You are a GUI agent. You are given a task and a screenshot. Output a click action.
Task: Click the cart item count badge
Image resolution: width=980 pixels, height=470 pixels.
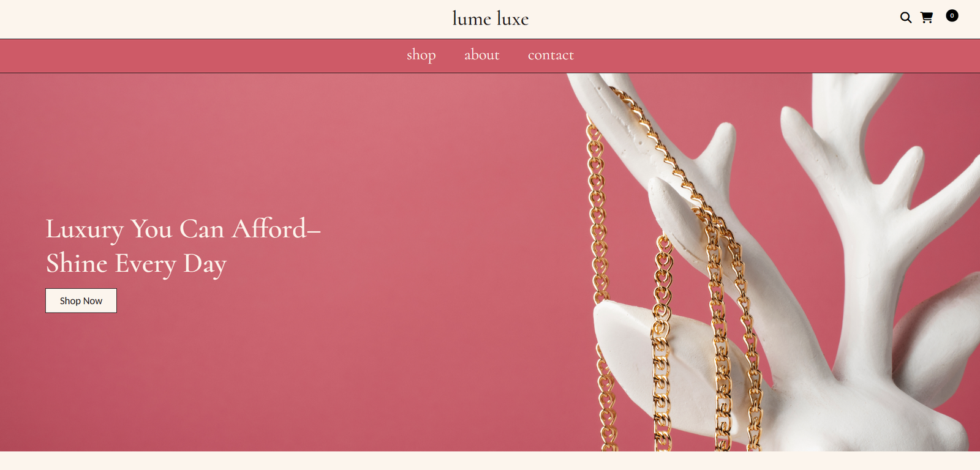(952, 15)
